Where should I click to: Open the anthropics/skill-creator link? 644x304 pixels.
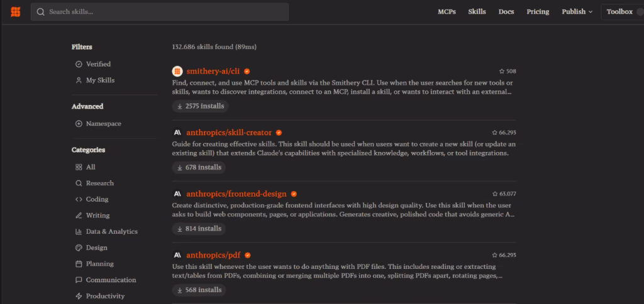pyautogui.click(x=229, y=133)
